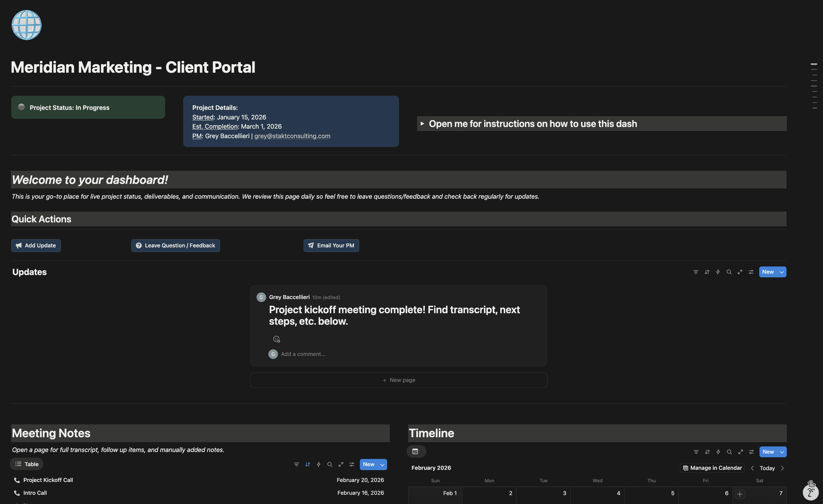The image size is (823, 504).
Task: Select the calendar icon under the Timeline heading
Action: click(x=416, y=451)
